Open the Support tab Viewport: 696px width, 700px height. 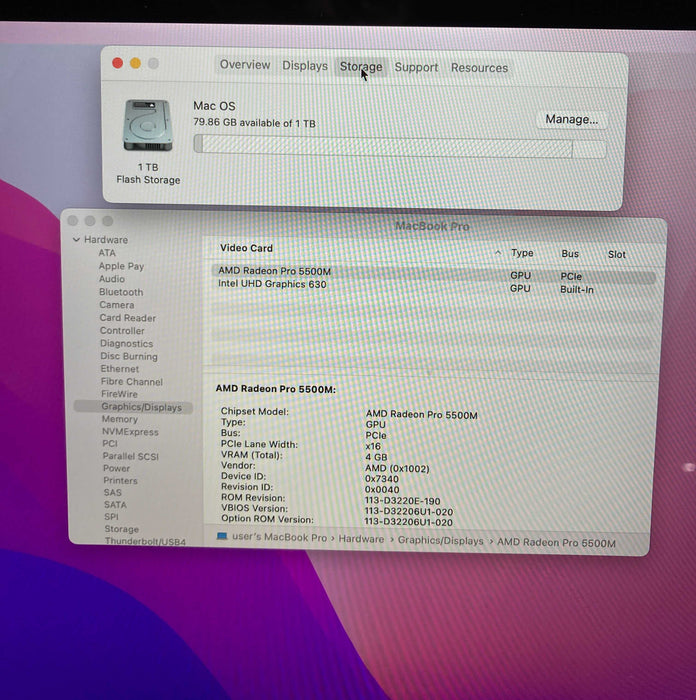(416, 67)
